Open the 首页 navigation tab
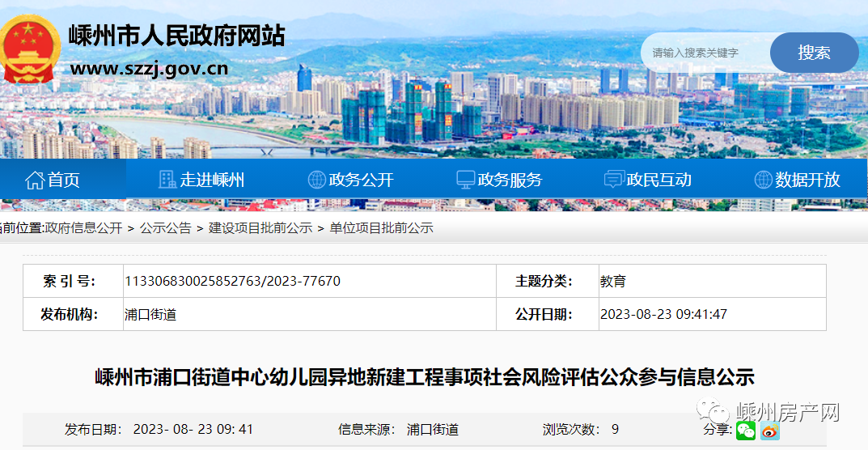 [63, 180]
